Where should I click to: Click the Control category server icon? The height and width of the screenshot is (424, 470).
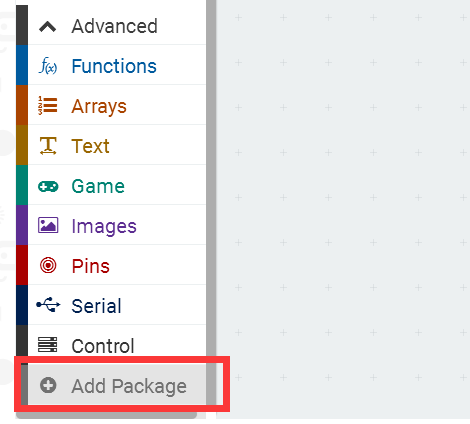click(x=47, y=345)
